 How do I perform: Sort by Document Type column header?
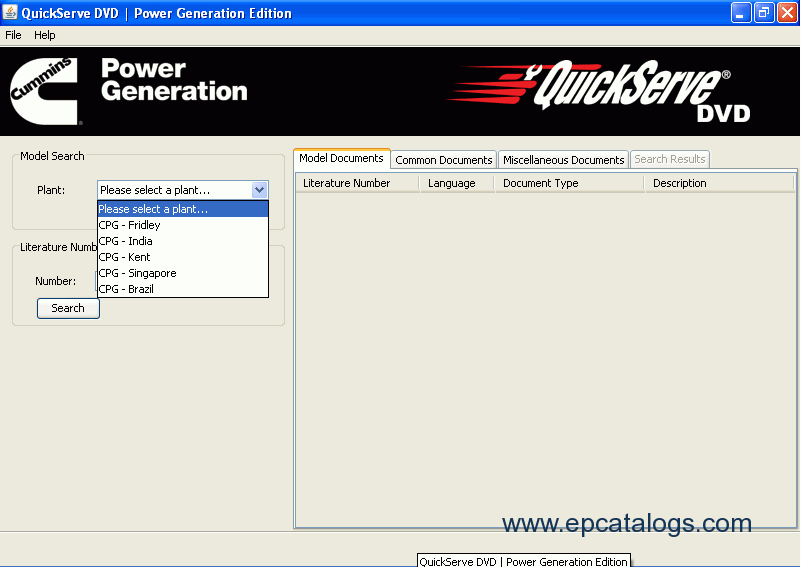[569, 183]
